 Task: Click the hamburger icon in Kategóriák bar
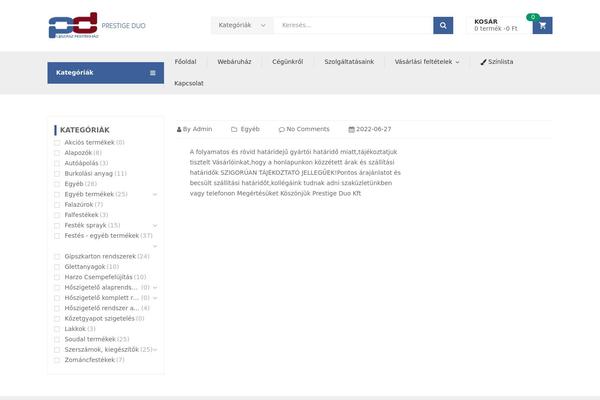coord(153,73)
